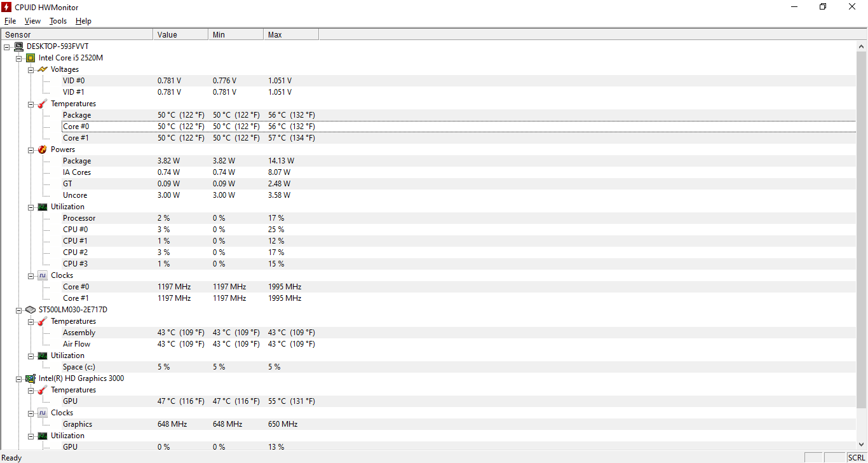This screenshot has height=463, width=868.
Task: Select the Core #0 clock row
Action: pos(458,287)
